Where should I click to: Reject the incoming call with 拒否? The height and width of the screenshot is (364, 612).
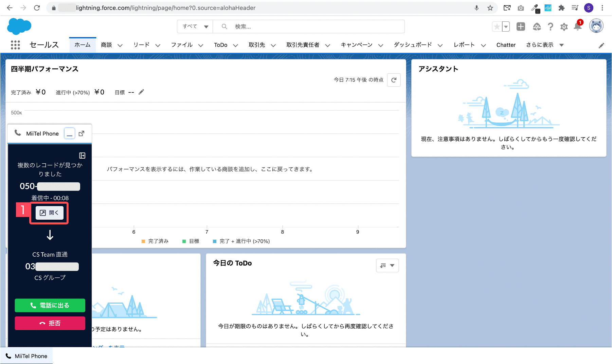(x=50, y=323)
